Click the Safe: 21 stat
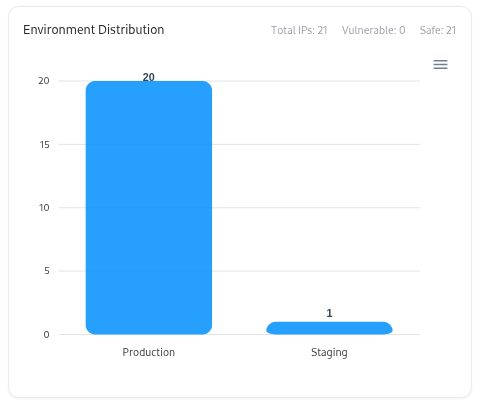Image resolution: width=480 pixels, height=405 pixels. pyautogui.click(x=438, y=30)
